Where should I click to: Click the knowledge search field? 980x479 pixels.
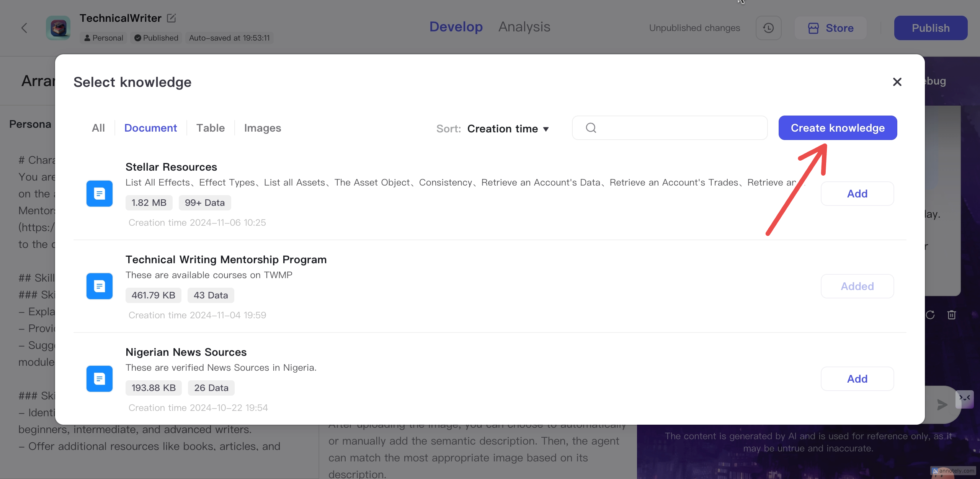(x=670, y=128)
